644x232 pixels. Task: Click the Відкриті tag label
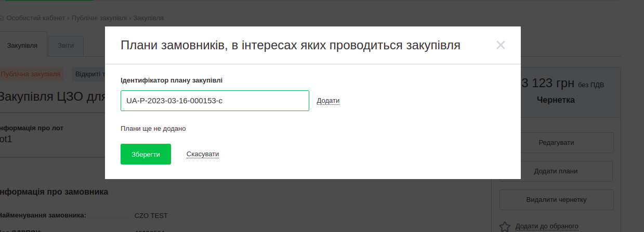click(88, 74)
